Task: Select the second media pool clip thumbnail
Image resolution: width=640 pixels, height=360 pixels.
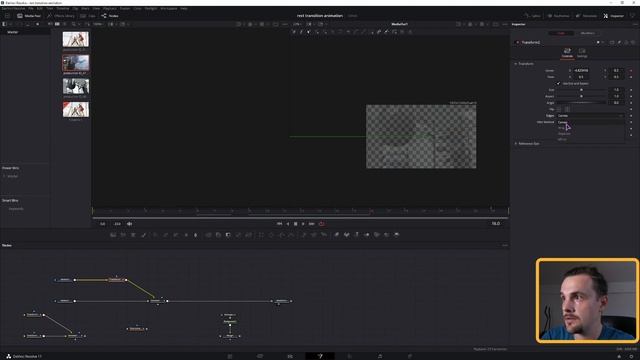Action: [76, 63]
